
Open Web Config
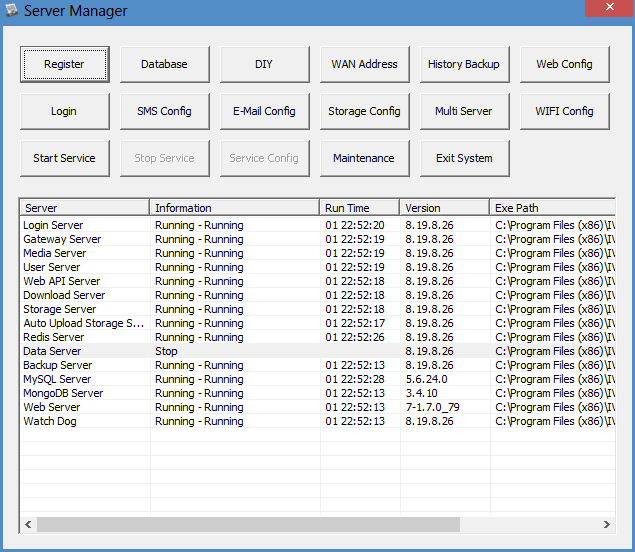click(x=565, y=64)
